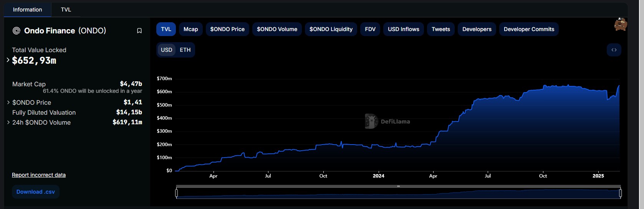This screenshot has width=644, height=209.
Task: Expand the $ONDO Price details
Action: pos(8,102)
